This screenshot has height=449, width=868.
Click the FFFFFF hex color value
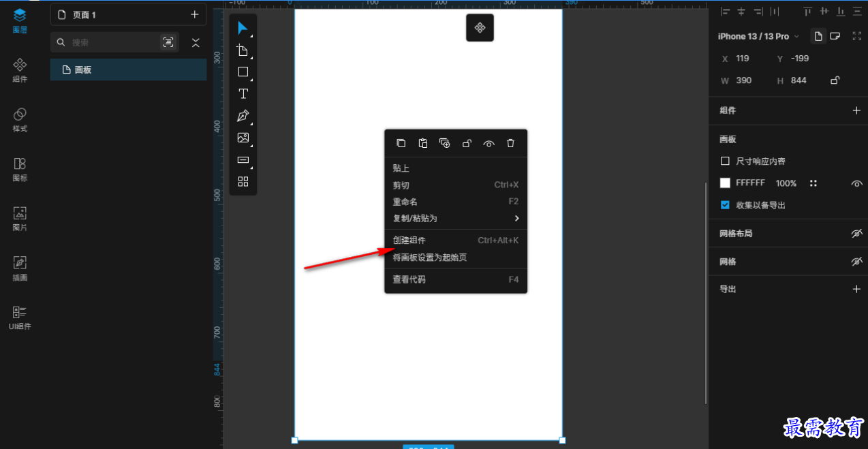(750, 183)
